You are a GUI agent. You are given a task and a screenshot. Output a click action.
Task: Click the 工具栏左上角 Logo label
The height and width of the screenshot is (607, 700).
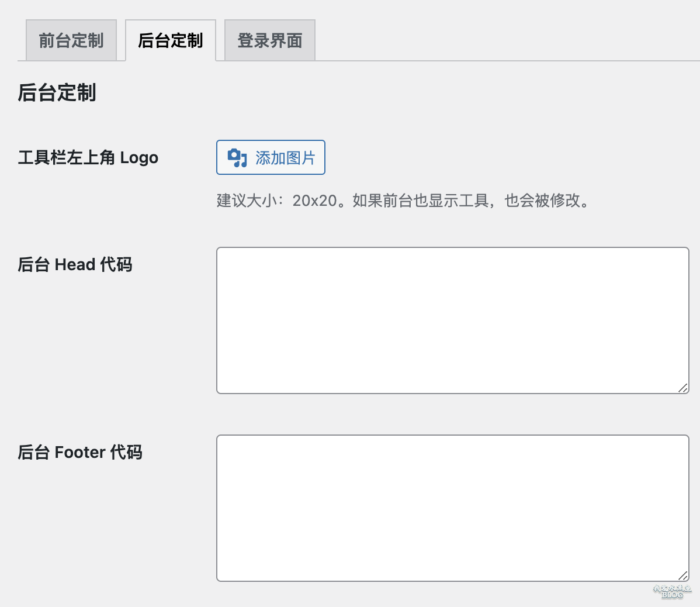(88, 158)
